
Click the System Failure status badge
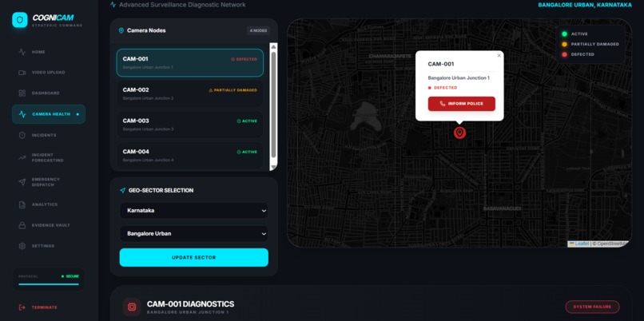(x=592, y=307)
